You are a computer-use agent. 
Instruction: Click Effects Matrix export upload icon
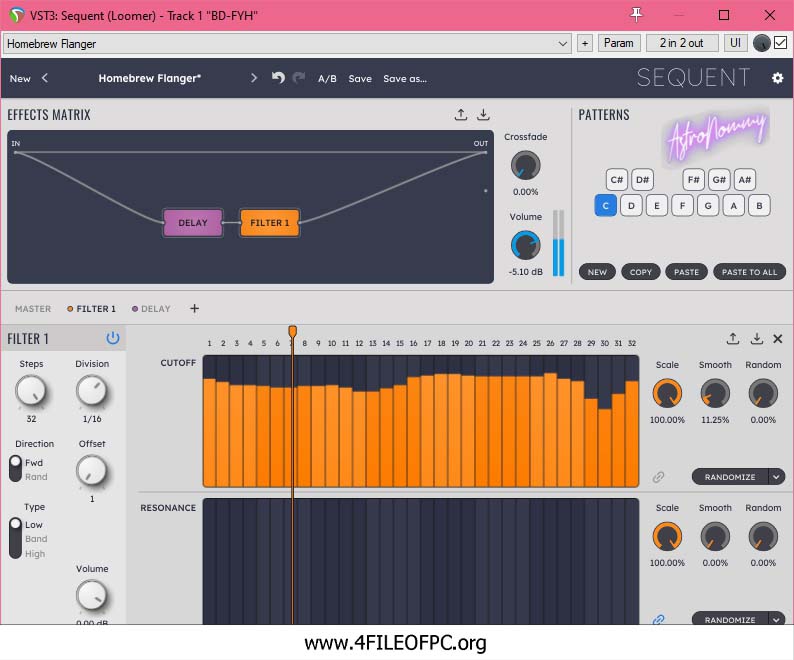point(461,115)
